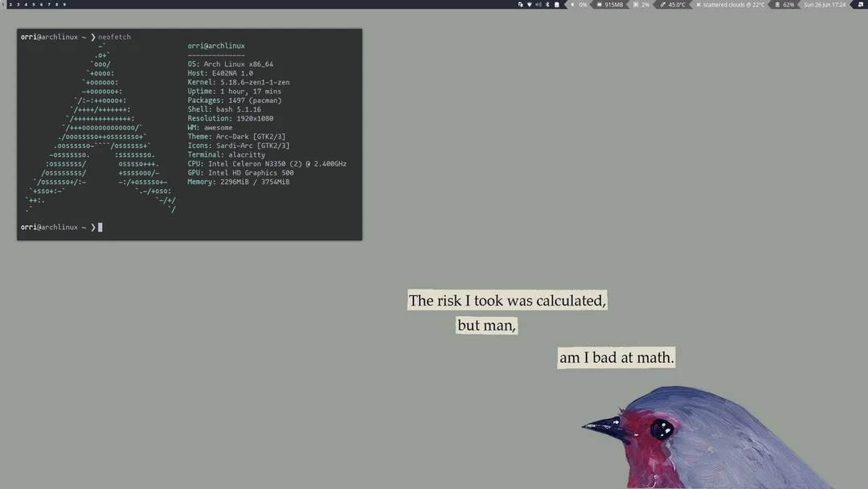Open the Wi-Fi network icon in the tray
The width and height of the screenshot is (868, 489).
[530, 4]
